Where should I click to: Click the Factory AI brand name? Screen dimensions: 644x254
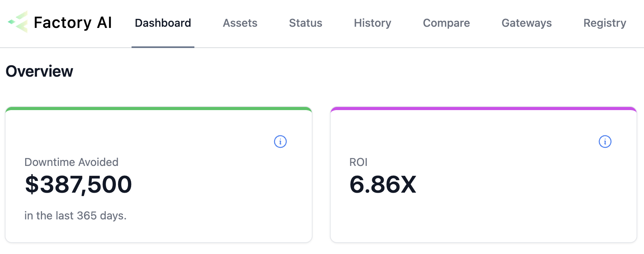coord(73,23)
